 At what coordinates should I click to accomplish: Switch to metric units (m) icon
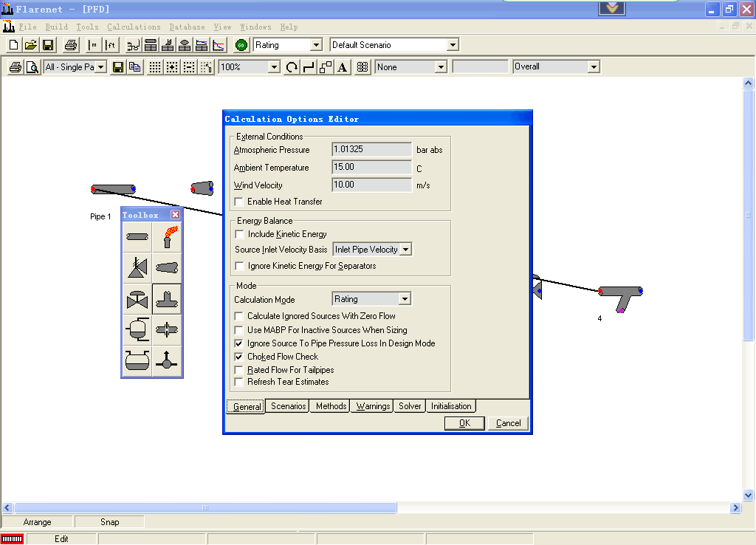(92, 45)
